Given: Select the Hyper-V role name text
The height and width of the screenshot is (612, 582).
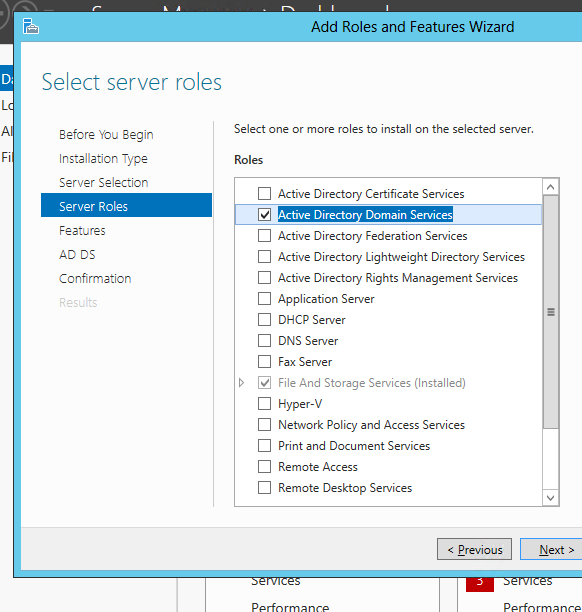Looking at the screenshot, I should click(x=300, y=404).
